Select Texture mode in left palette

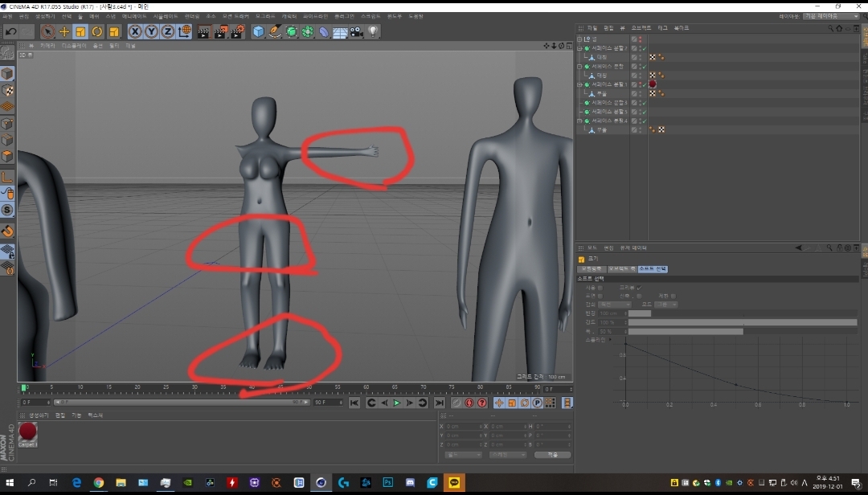pos(7,90)
